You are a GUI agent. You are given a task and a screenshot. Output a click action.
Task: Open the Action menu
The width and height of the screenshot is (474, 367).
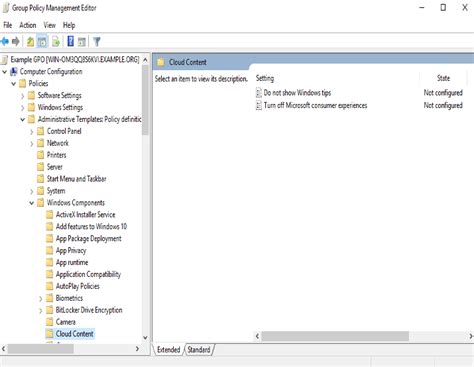28,25
